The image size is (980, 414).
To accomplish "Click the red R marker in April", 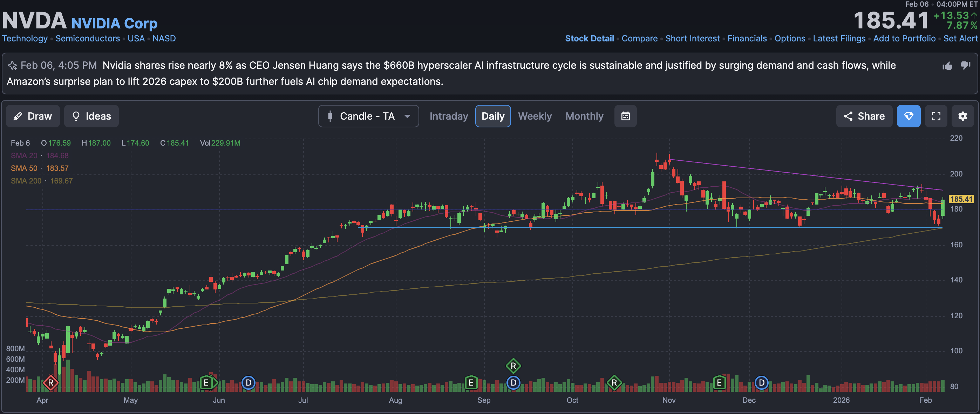I will click(x=50, y=382).
